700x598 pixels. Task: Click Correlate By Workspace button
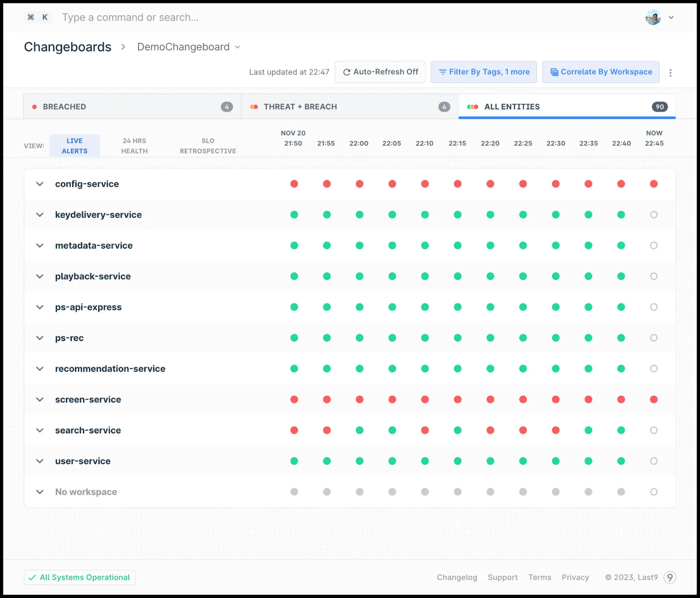601,72
